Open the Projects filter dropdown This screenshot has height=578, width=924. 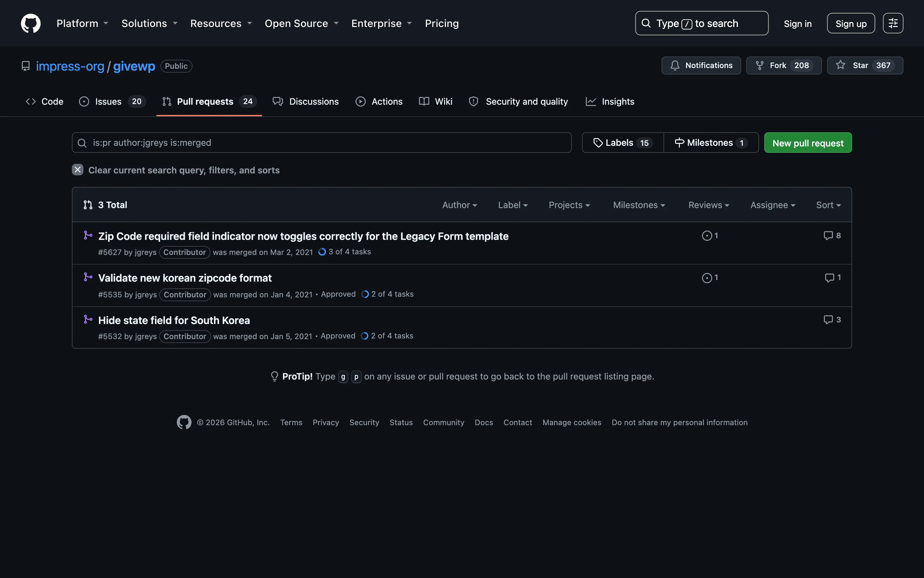point(569,205)
